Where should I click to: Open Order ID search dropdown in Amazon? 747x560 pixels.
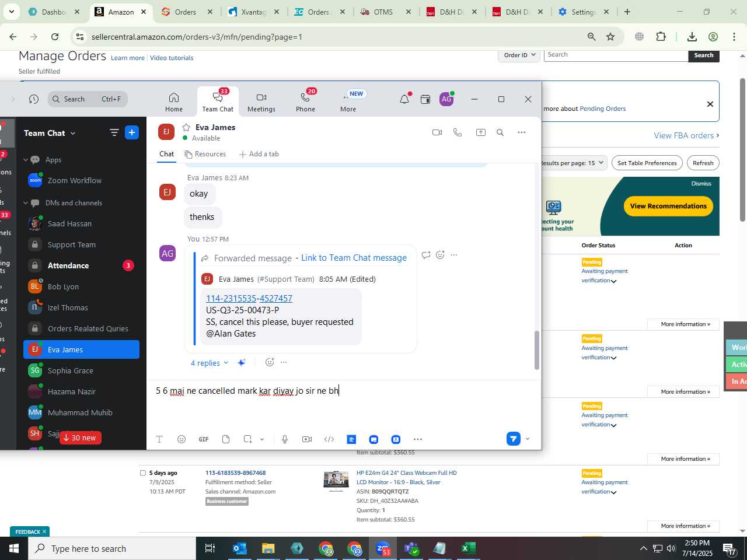click(519, 55)
